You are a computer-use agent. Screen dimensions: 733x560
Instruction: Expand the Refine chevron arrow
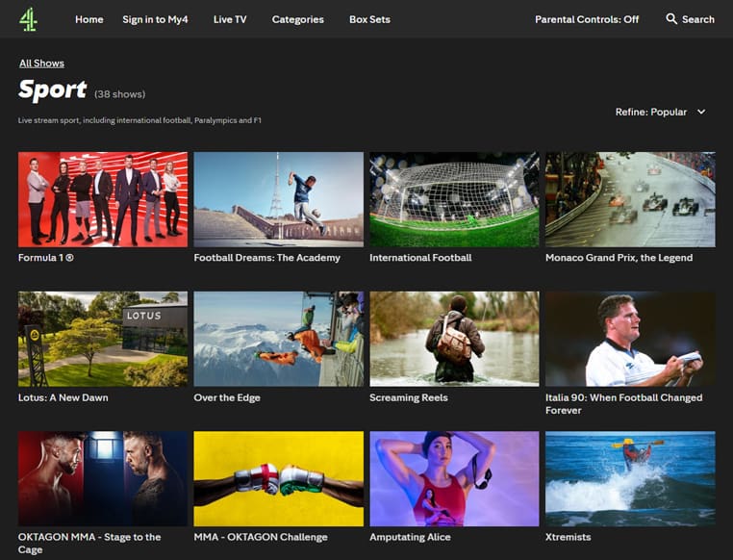(x=701, y=112)
